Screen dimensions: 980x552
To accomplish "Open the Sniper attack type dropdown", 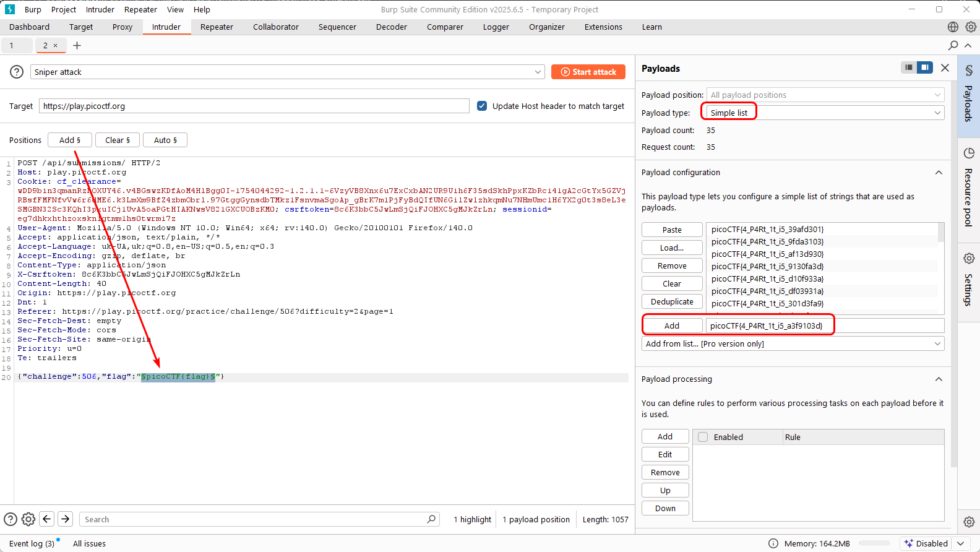I will [x=287, y=72].
